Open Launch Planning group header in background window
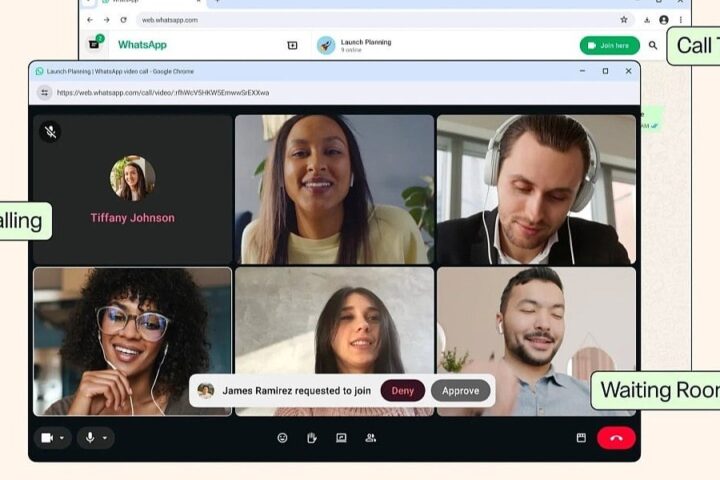 coord(366,45)
